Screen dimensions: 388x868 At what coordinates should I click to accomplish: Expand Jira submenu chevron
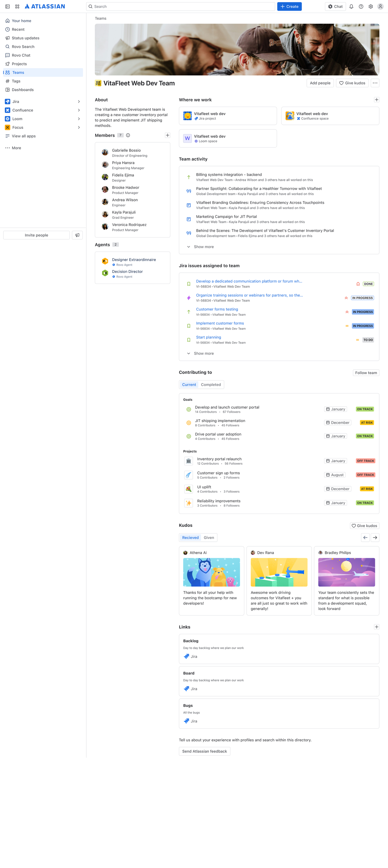click(79, 101)
